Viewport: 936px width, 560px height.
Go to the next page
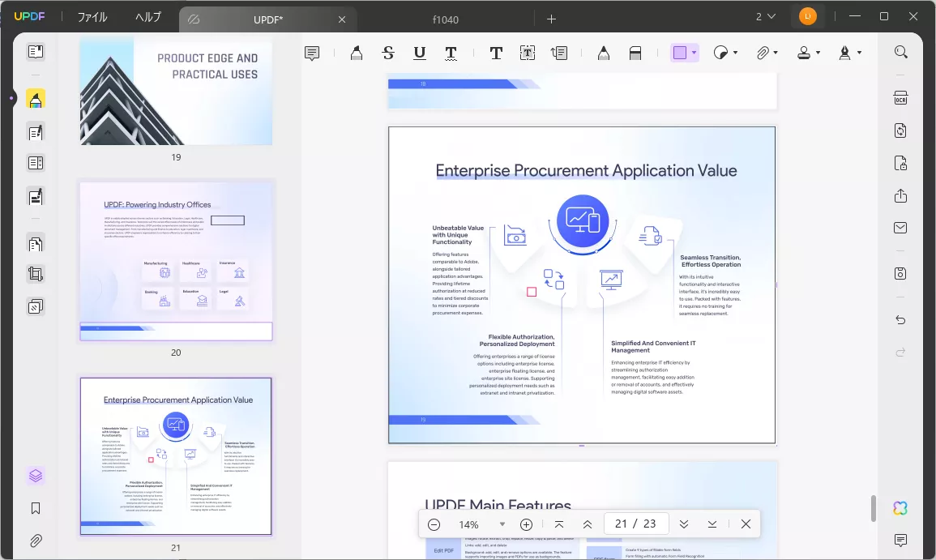tap(684, 524)
